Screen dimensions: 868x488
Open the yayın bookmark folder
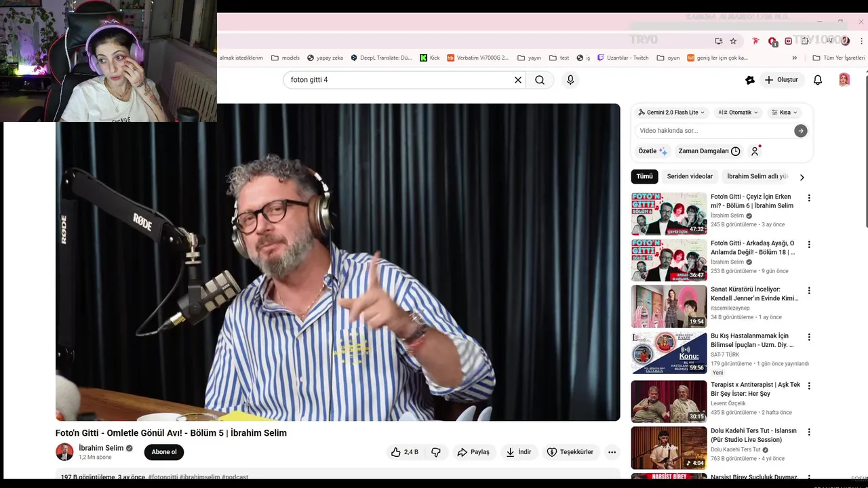point(529,58)
